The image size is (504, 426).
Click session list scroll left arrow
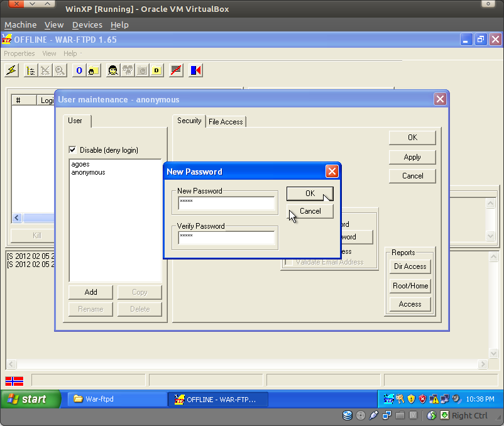pyautogui.click(x=17, y=218)
